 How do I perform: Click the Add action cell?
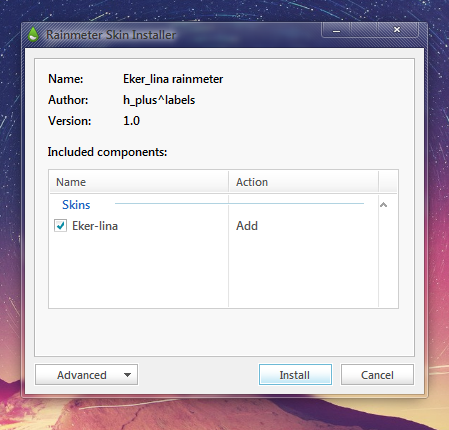(247, 226)
